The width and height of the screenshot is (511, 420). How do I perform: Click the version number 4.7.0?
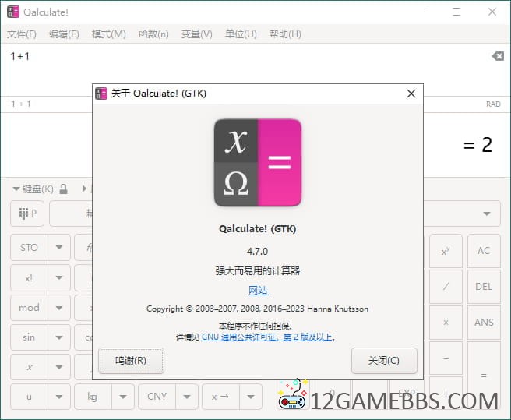(x=258, y=252)
